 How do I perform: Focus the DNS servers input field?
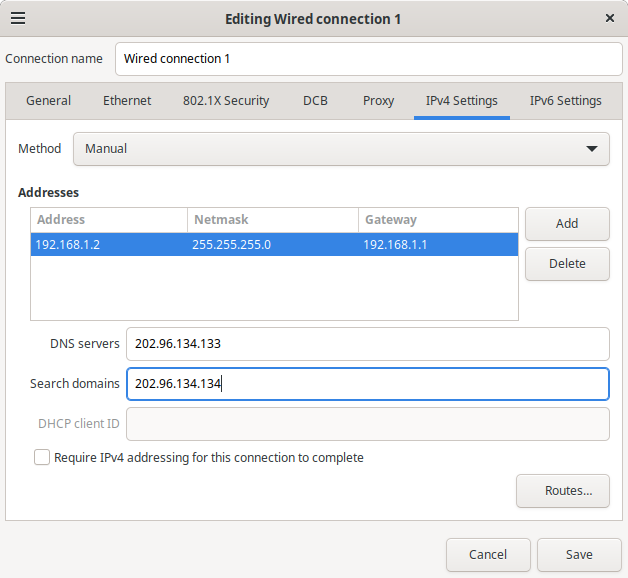[366, 343]
